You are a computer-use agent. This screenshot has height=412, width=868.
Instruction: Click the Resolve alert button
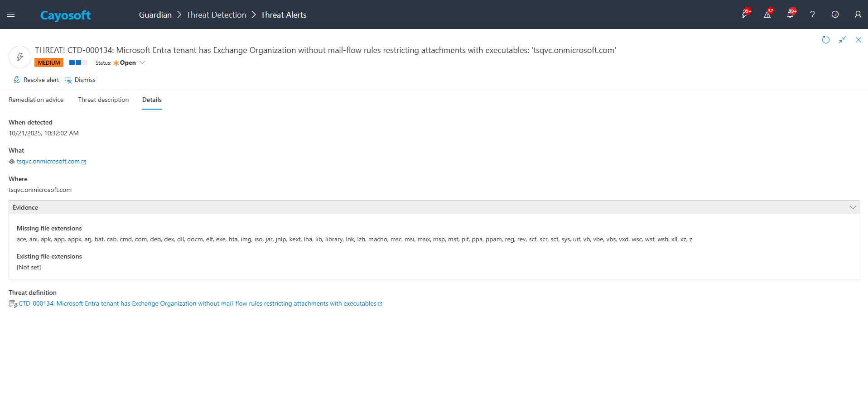pyautogui.click(x=36, y=80)
